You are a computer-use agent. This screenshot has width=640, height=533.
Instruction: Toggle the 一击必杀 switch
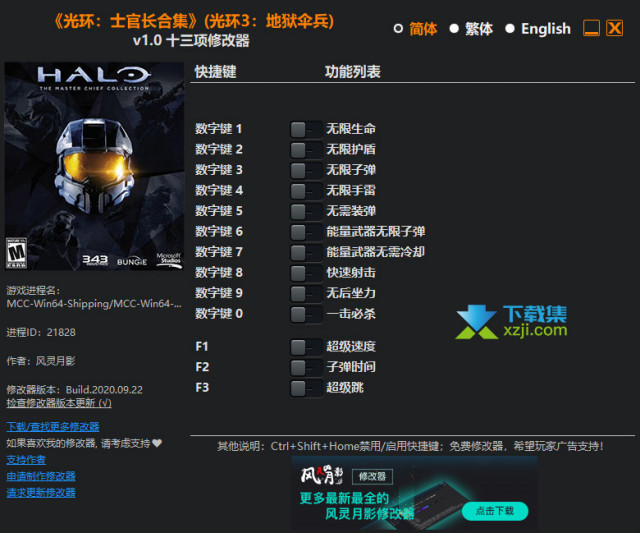306,314
